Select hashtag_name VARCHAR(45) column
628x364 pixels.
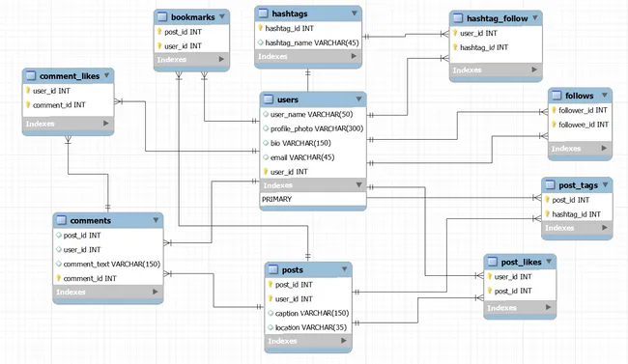click(x=308, y=42)
